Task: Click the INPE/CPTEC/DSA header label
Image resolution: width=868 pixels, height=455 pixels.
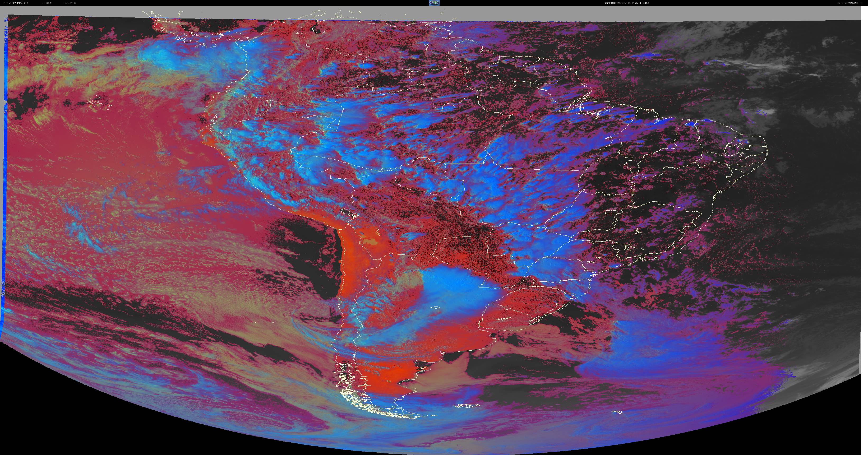Action: click(16, 3)
